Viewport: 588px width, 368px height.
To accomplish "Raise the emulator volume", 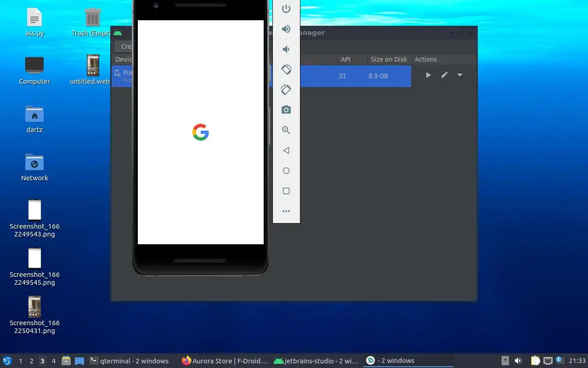I will click(286, 29).
